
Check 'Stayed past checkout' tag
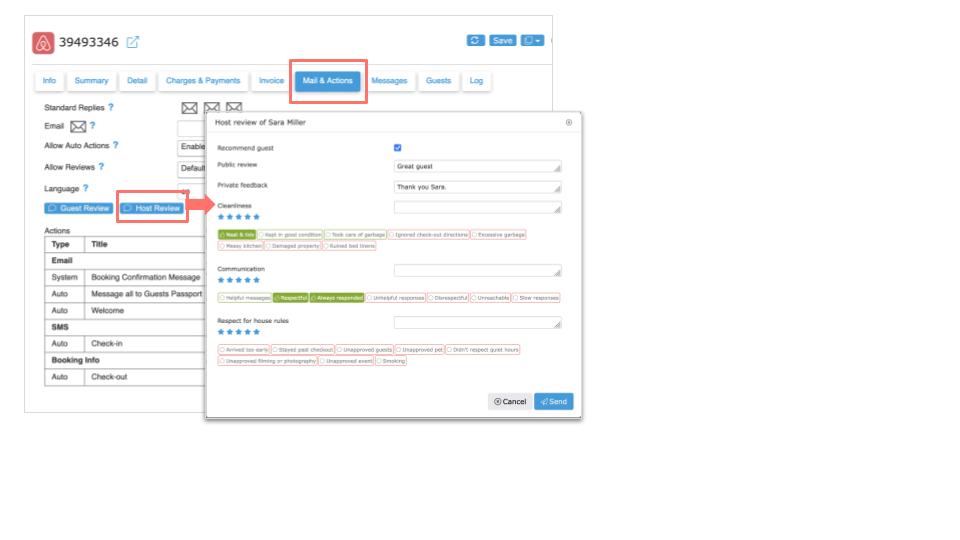click(302, 350)
